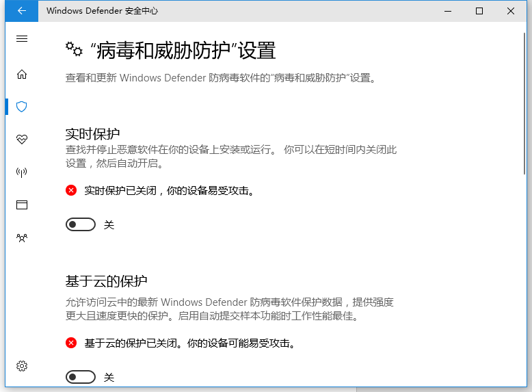Turn on the 实时保护 toggle switch

click(81, 224)
